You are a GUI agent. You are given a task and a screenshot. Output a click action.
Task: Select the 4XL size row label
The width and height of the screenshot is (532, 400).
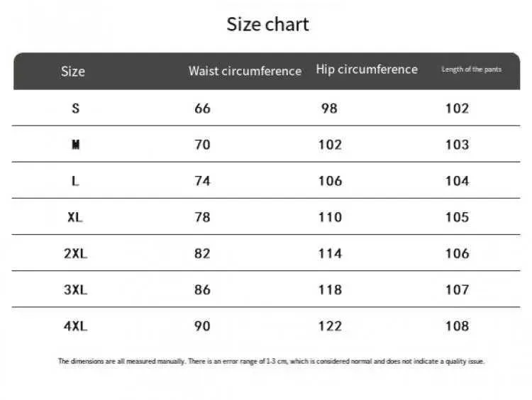click(75, 326)
